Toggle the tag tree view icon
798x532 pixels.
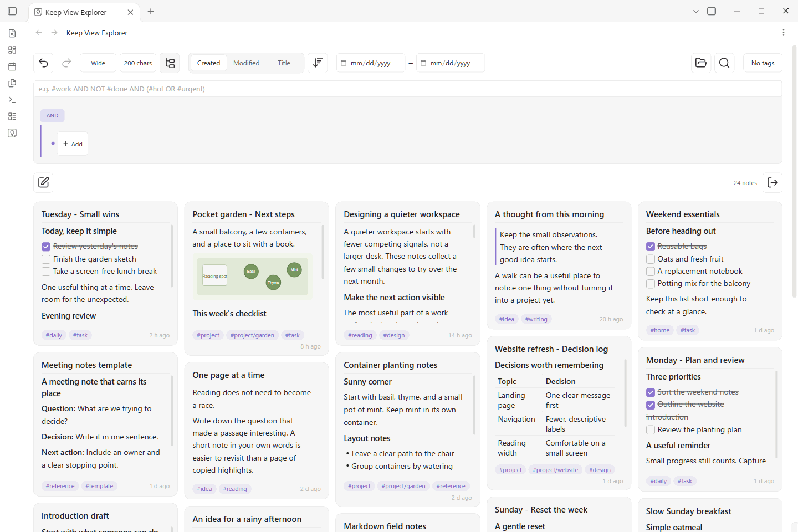click(170, 63)
